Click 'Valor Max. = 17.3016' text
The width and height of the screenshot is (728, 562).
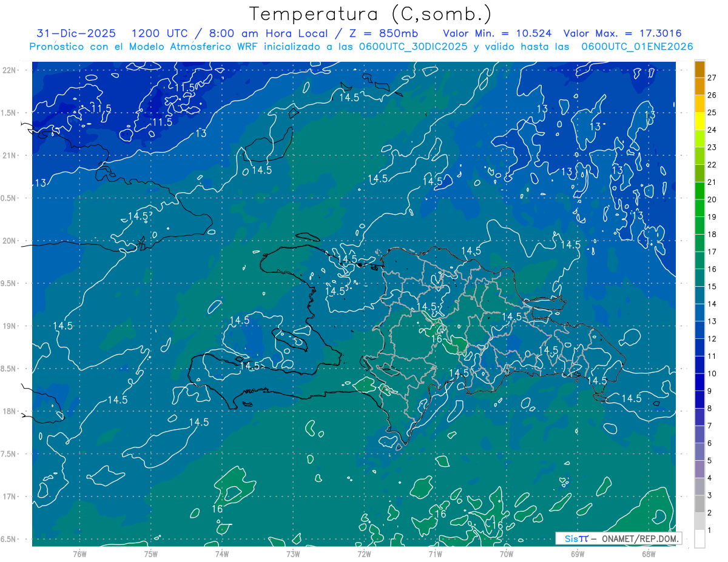[621, 33]
